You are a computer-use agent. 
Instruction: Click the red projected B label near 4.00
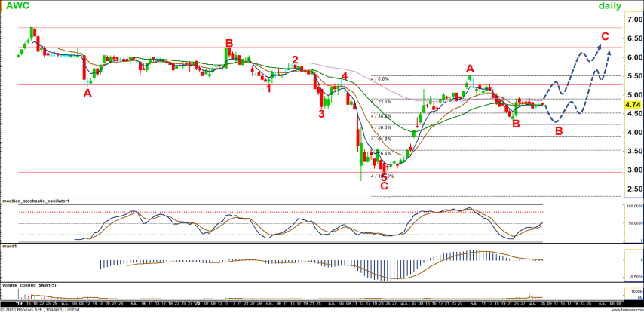pyautogui.click(x=558, y=131)
